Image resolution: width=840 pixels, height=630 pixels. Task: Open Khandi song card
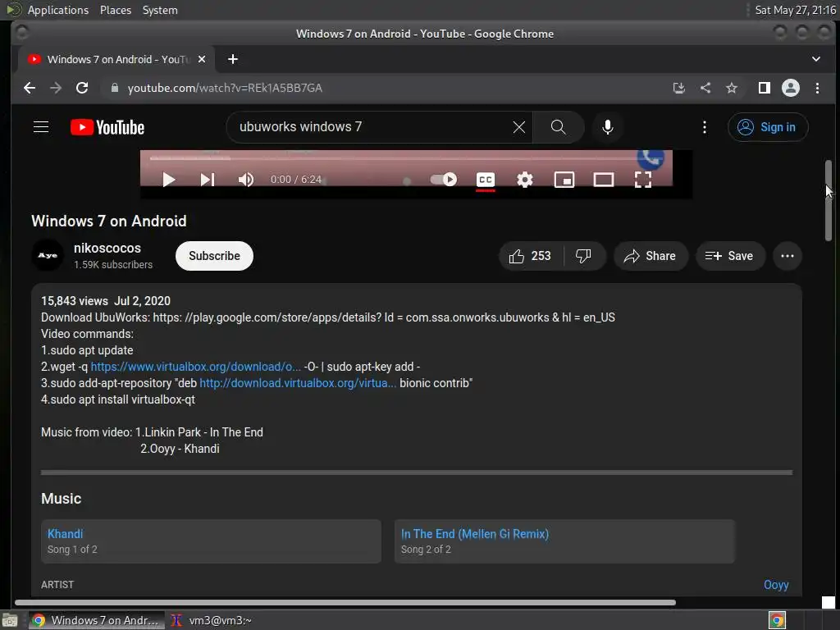(211, 541)
